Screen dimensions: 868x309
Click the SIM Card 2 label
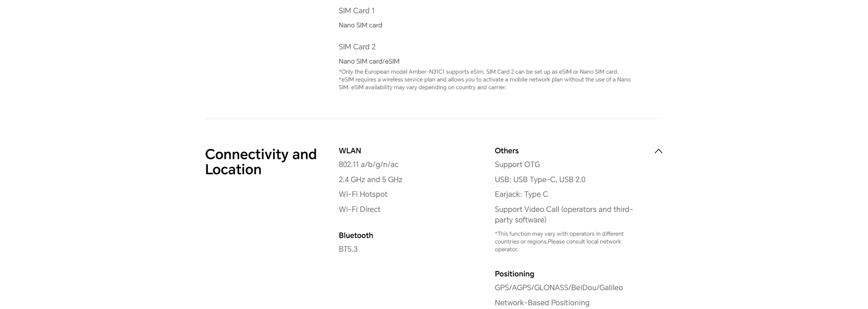pyautogui.click(x=357, y=47)
